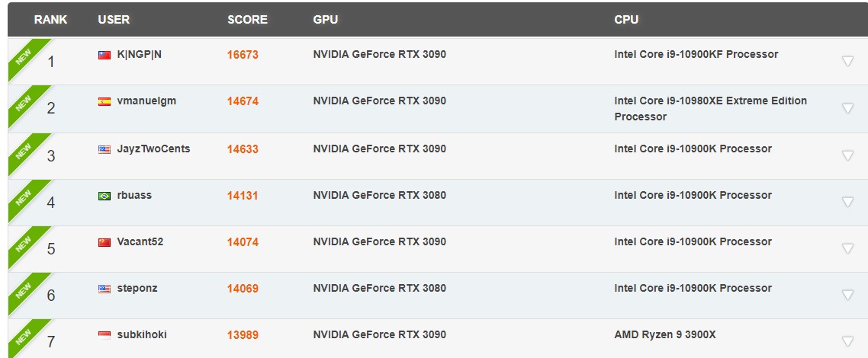Open the 14131 score result link

243,196
